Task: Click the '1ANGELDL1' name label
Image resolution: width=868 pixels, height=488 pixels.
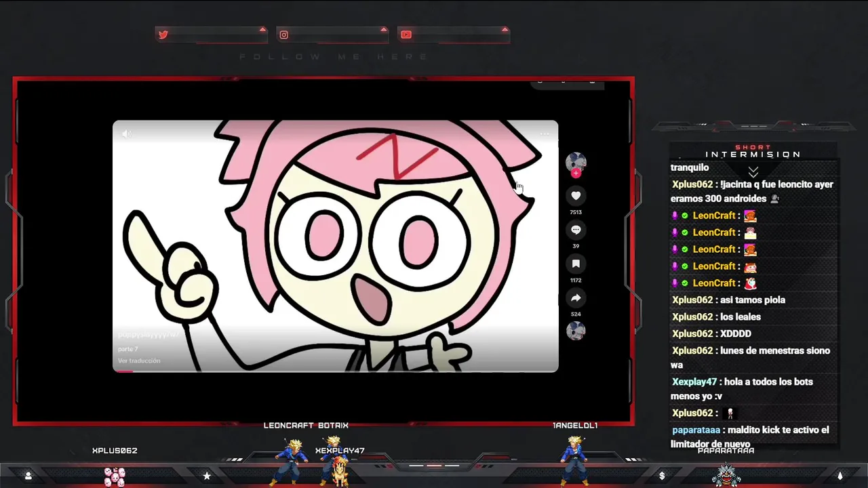Action: tap(575, 426)
